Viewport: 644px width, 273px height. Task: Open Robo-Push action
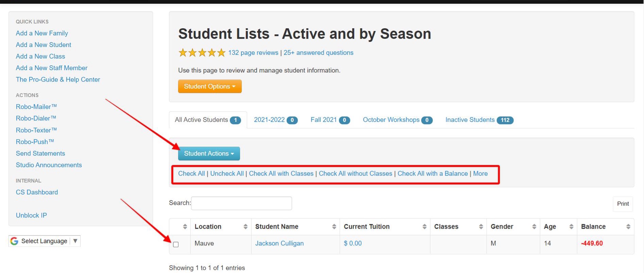[35, 142]
